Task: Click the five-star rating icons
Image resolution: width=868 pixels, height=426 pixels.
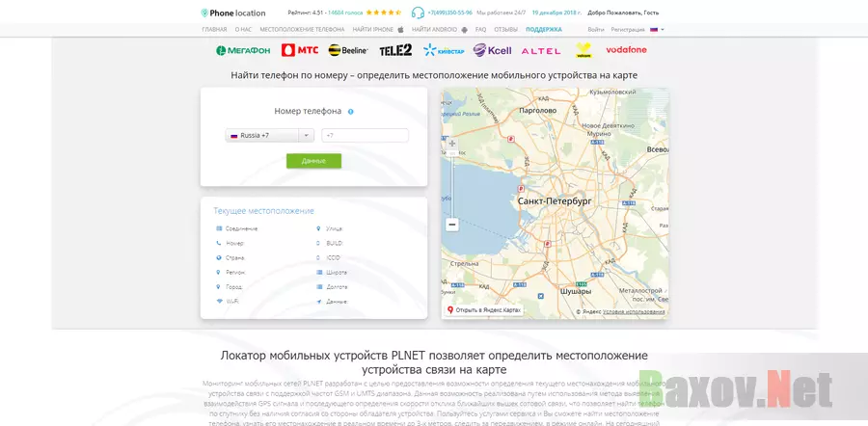Action: (x=384, y=13)
